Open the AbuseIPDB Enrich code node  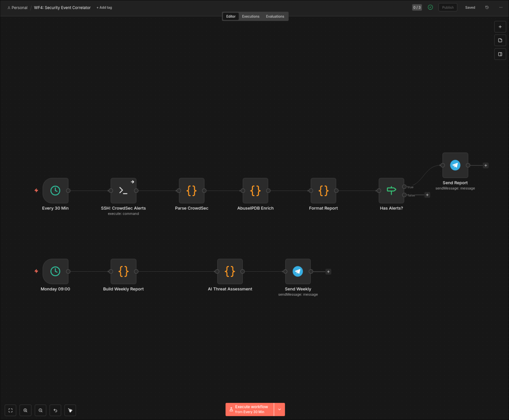255,190
